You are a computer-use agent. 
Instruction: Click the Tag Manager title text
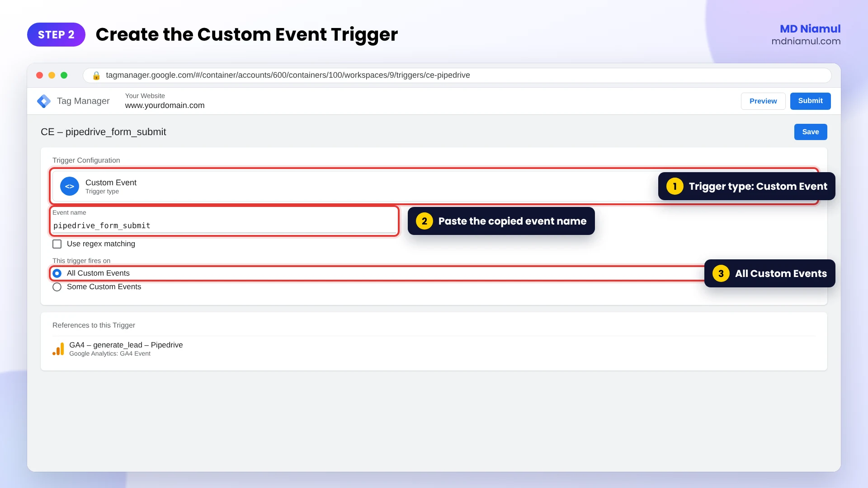[x=83, y=101]
